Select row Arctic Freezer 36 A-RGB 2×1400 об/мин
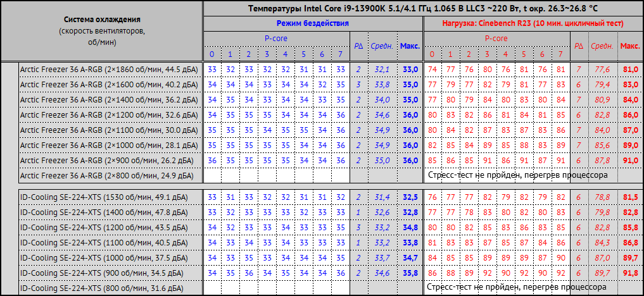 (331, 100)
